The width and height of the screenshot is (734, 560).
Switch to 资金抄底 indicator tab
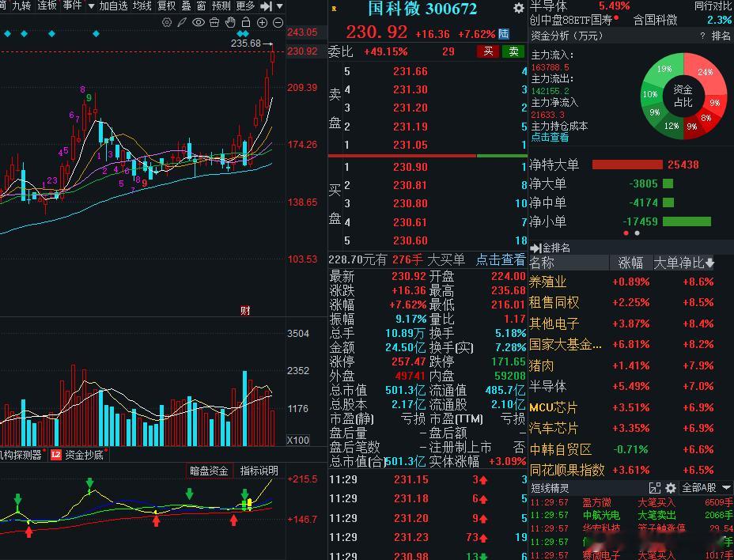click(x=78, y=455)
